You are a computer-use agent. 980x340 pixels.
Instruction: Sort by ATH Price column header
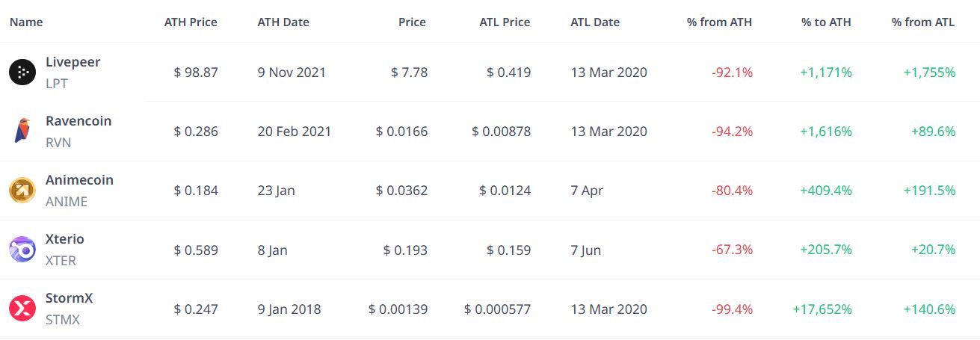click(x=191, y=22)
